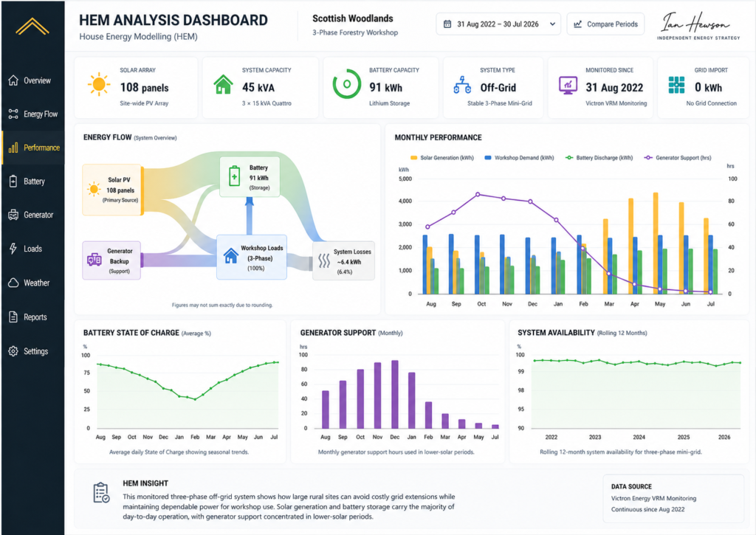Click the Battery sidebar icon
The height and width of the screenshot is (535, 756).
pos(13,182)
